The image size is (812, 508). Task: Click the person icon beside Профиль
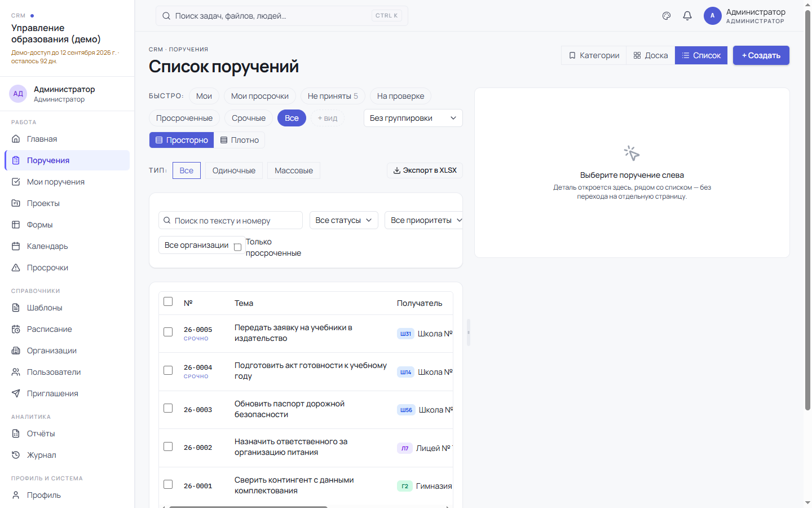pos(16,495)
